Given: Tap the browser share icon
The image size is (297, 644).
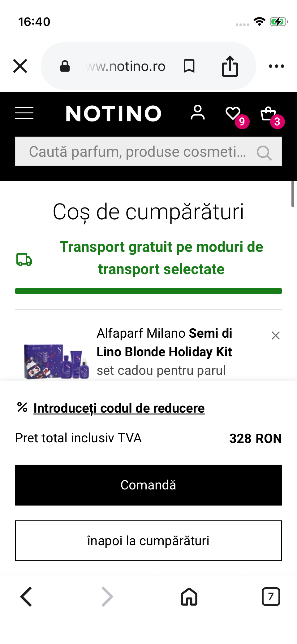Looking at the screenshot, I should coord(230,66).
